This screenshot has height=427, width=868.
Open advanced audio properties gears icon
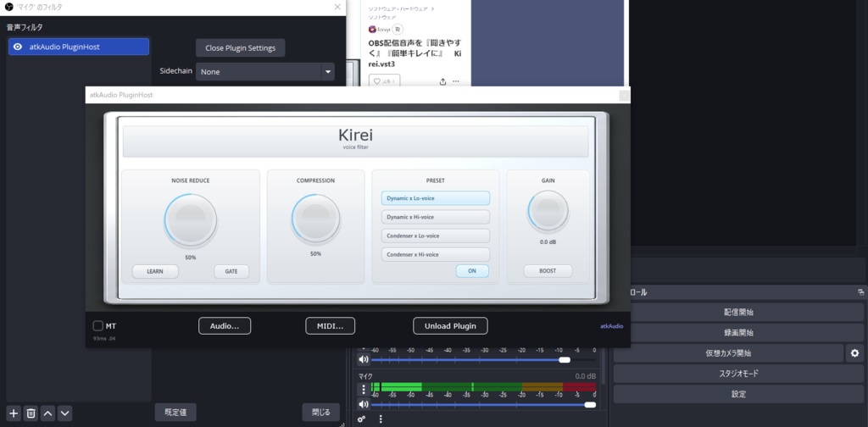pyautogui.click(x=361, y=419)
